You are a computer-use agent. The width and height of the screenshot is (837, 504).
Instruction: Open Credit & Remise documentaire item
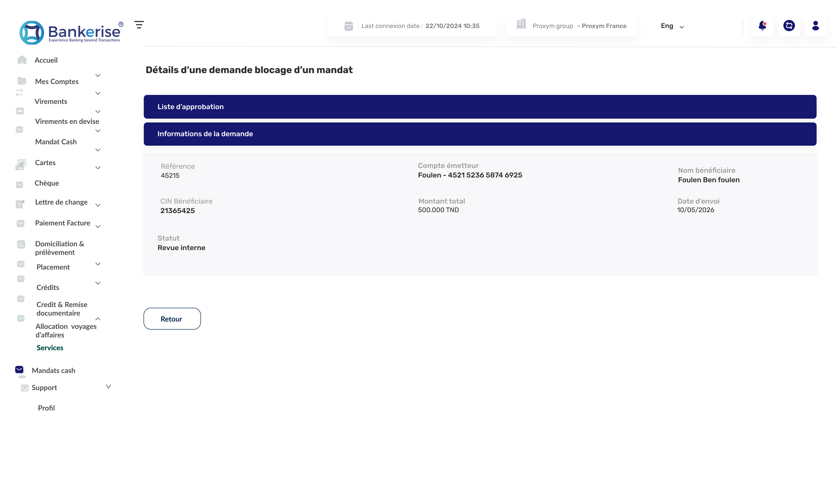coord(62,309)
